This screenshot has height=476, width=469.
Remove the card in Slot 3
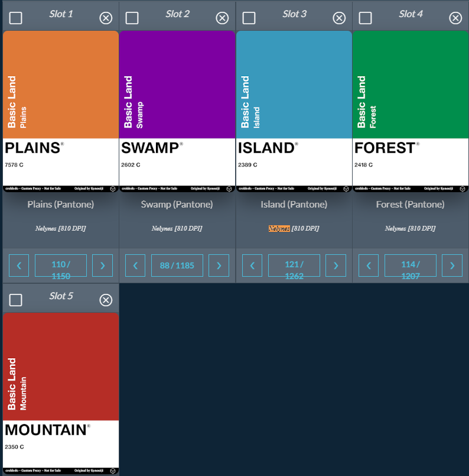(339, 18)
